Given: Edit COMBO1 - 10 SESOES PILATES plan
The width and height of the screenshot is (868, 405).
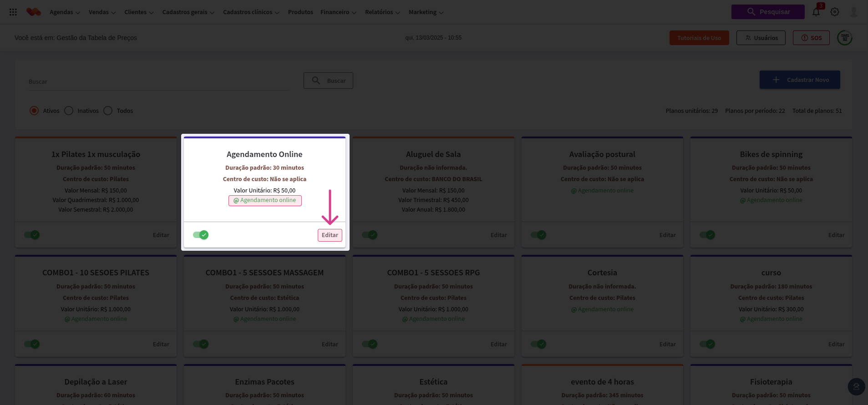Looking at the screenshot, I should pyautogui.click(x=161, y=344).
